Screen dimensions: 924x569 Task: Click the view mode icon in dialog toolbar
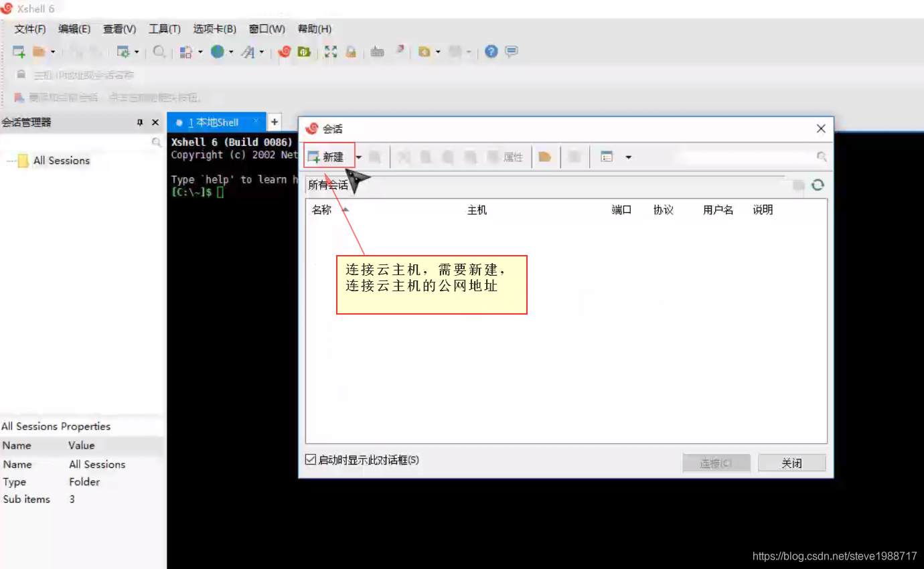[x=607, y=157]
